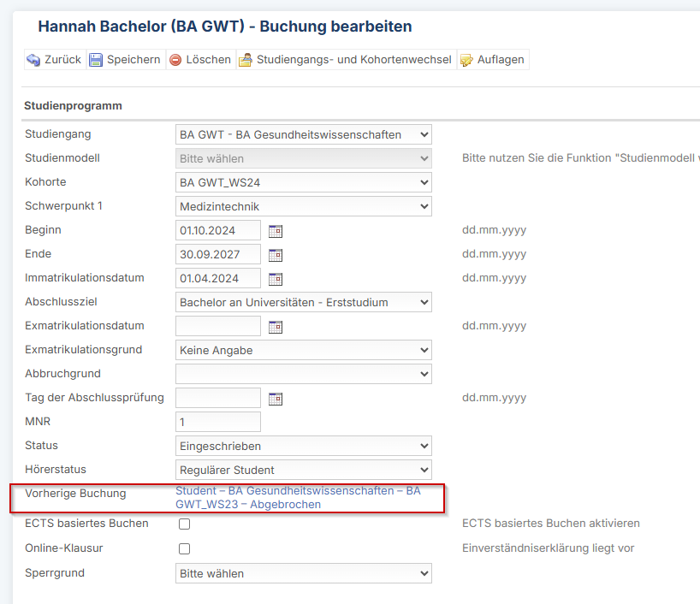Select the Hörerstatus combo box
The width and height of the screenshot is (700, 604).
pyautogui.click(x=304, y=469)
